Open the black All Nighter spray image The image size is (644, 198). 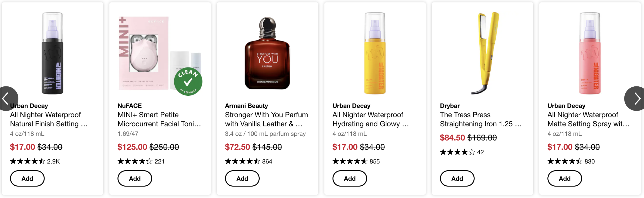(52, 53)
